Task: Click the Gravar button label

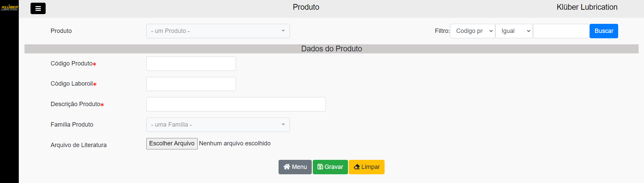Action: click(x=334, y=167)
